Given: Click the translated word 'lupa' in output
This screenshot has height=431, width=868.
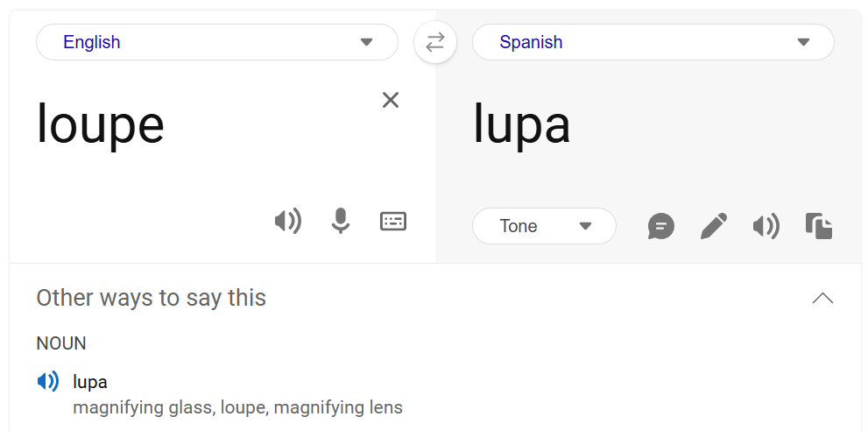Looking at the screenshot, I should [522, 124].
